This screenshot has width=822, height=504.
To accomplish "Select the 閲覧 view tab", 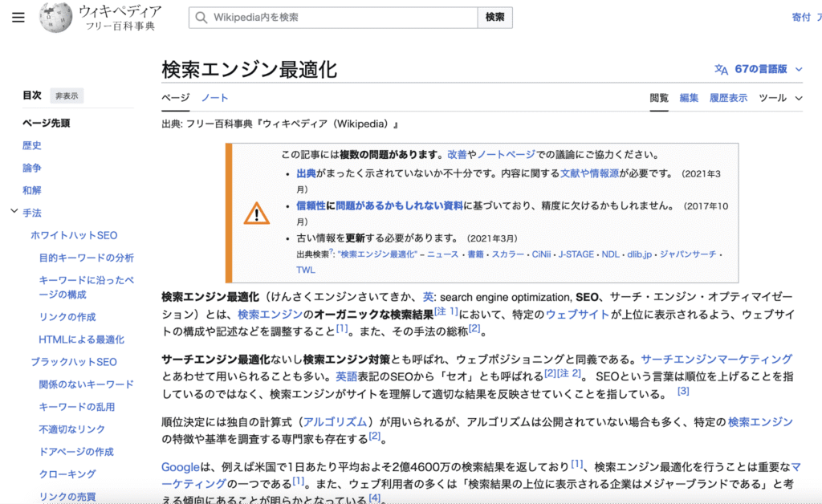I will [659, 98].
